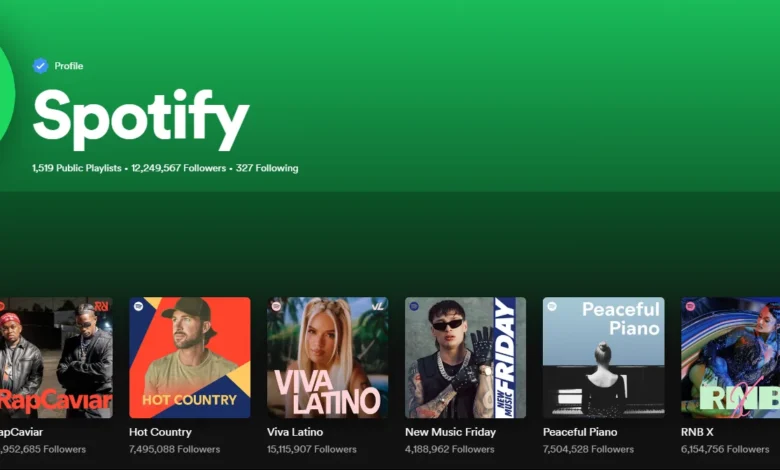
Task: Click Spotify logo on New Music Friday cover
Action: coord(414,306)
